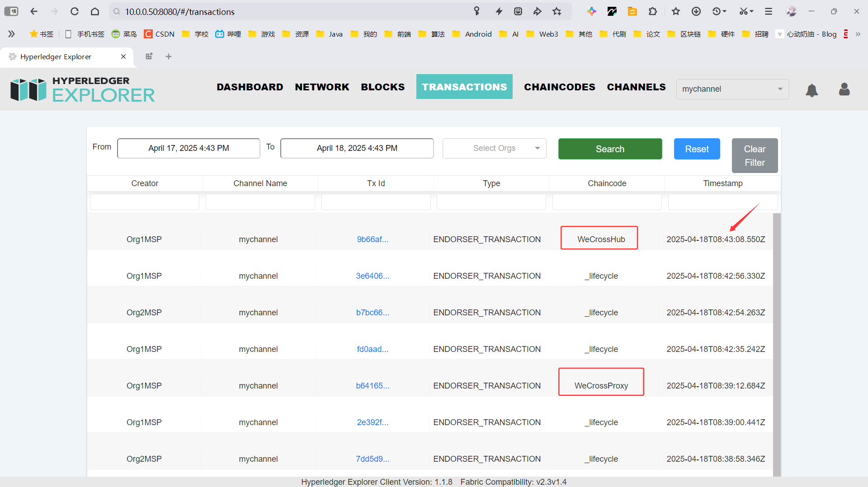Switch to the CHANNELS tab
Image resolution: width=868 pixels, height=487 pixels.
coord(636,87)
